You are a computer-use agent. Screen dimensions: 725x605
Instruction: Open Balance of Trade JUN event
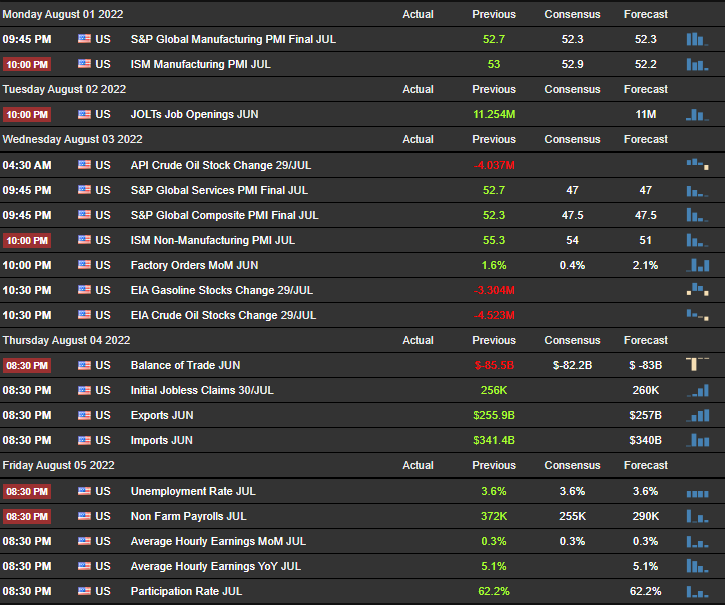185,365
